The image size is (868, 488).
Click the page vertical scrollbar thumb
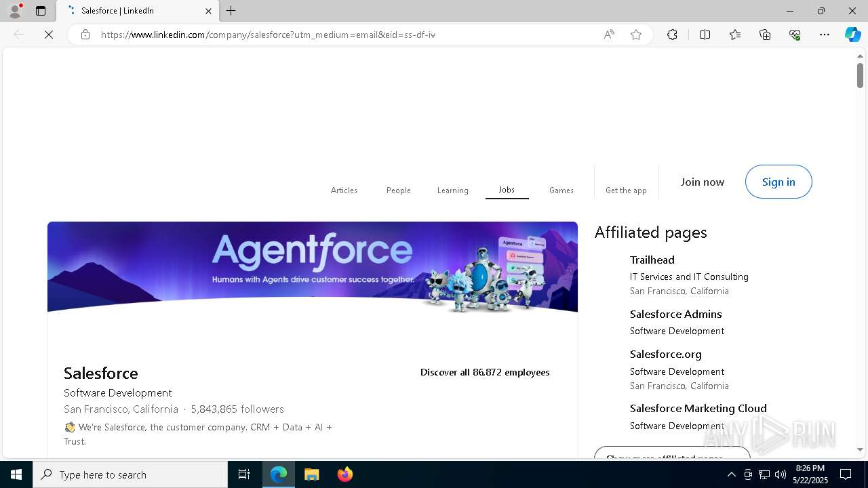[860, 75]
